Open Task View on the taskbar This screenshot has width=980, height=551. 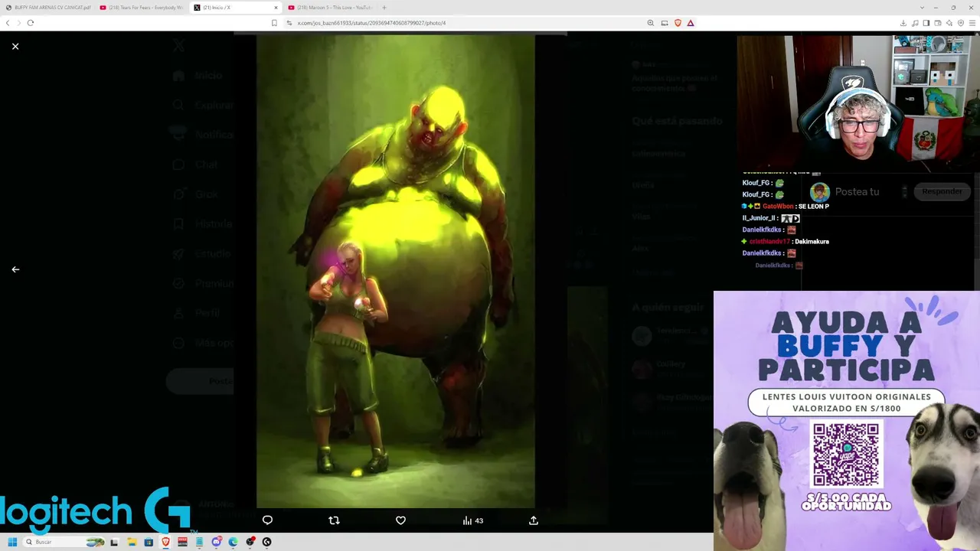coord(114,542)
